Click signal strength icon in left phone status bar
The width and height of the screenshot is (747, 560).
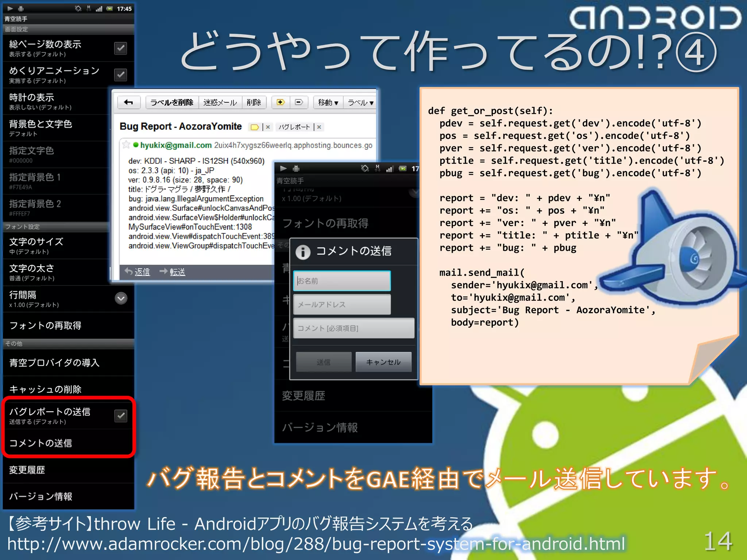[99, 8]
